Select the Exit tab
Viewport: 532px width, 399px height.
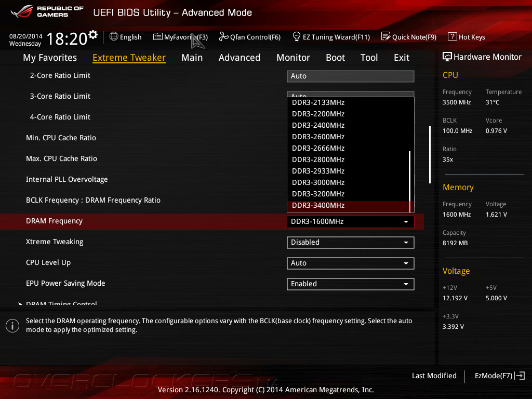tap(402, 58)
